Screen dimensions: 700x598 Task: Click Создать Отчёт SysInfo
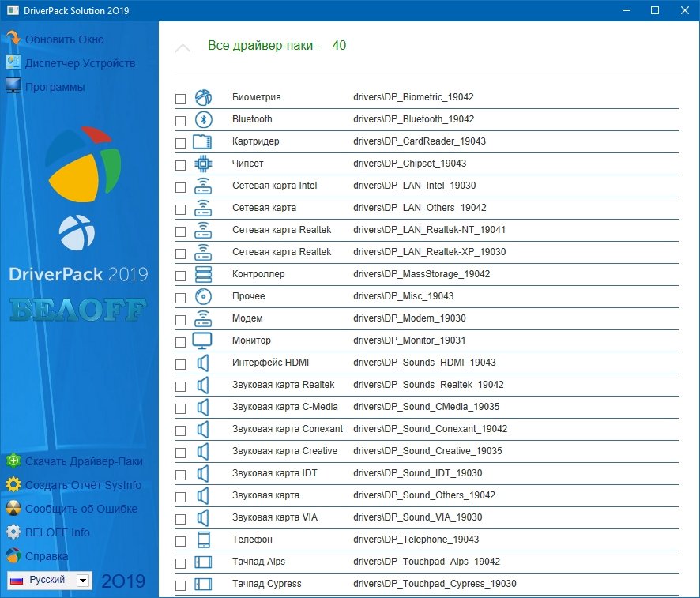point(83,485)
